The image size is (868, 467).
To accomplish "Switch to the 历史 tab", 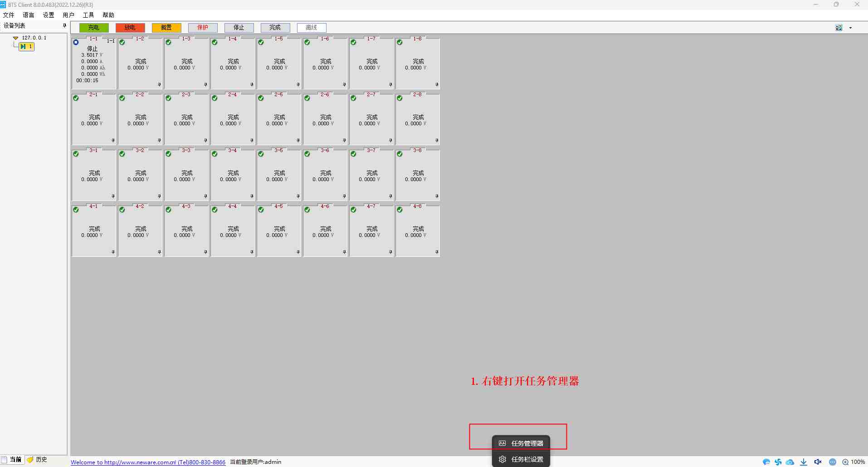I will [x=37, y=460].
